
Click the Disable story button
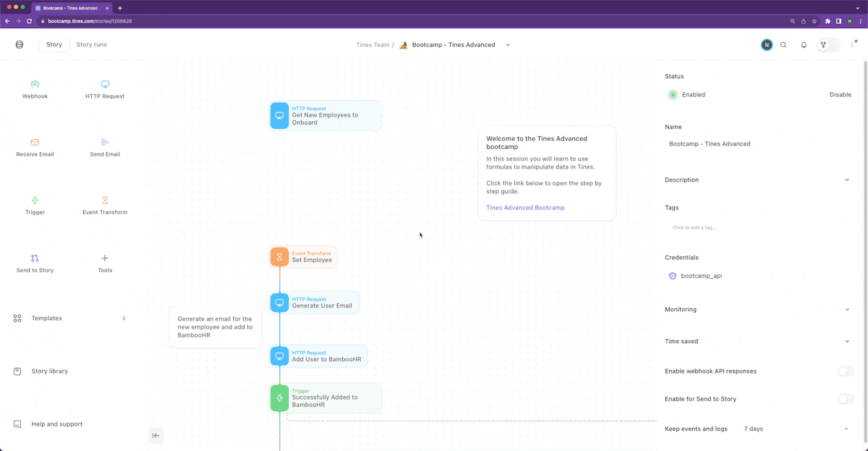840,95
